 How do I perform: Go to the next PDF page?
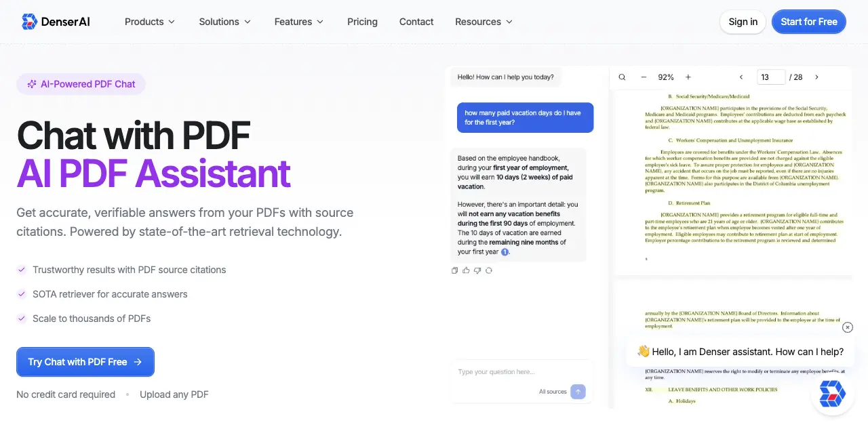[817, 77]
